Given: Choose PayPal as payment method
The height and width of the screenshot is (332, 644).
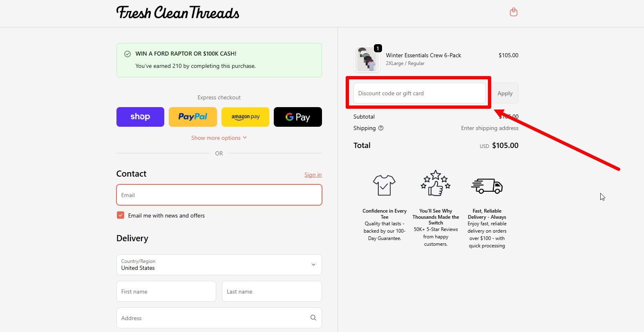Looking at the screenshot, I should tap(192, 117).
